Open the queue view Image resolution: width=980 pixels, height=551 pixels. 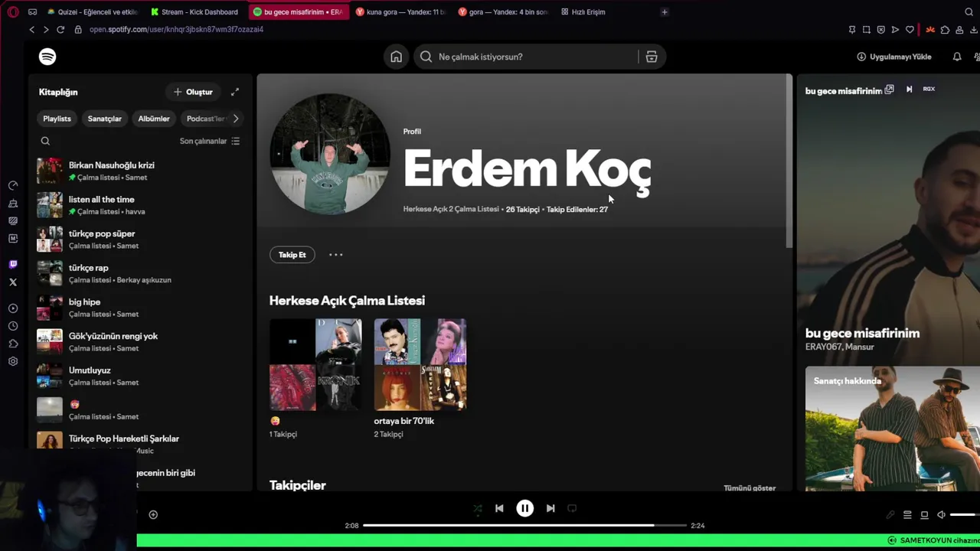click(907, 515)
